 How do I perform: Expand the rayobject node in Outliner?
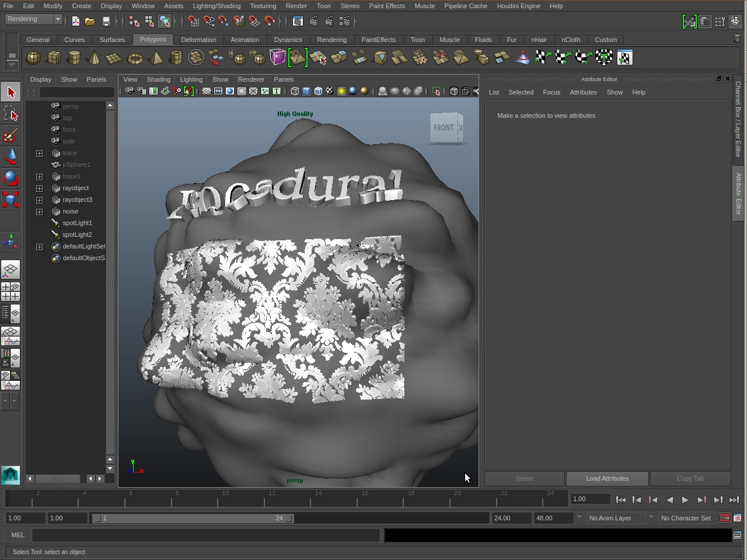click(x=39, y=188)
